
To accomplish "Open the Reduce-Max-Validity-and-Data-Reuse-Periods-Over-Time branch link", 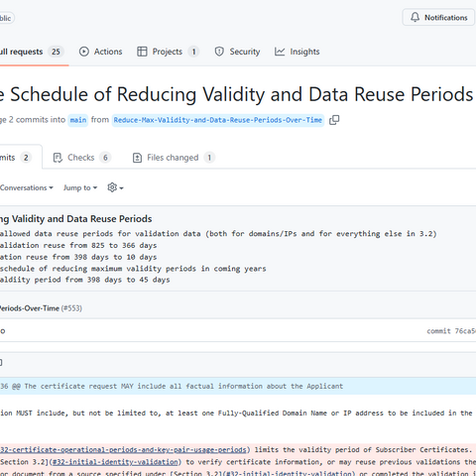I will (218, 120).
